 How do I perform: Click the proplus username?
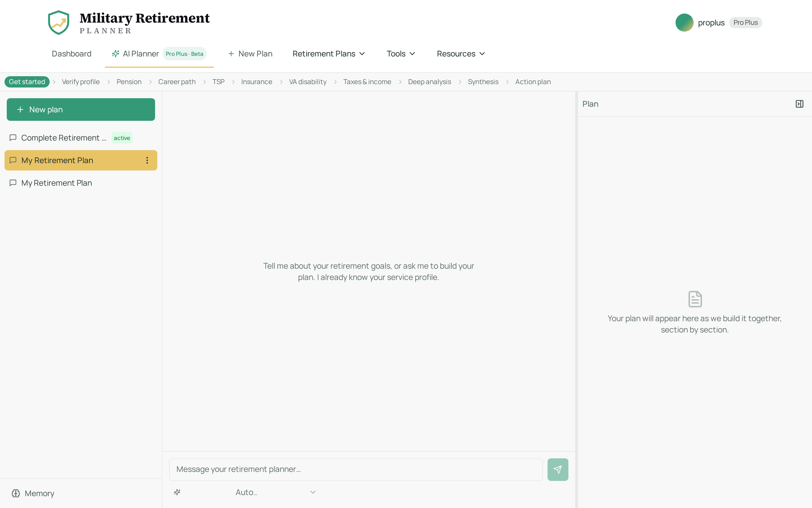pos(711,23)
